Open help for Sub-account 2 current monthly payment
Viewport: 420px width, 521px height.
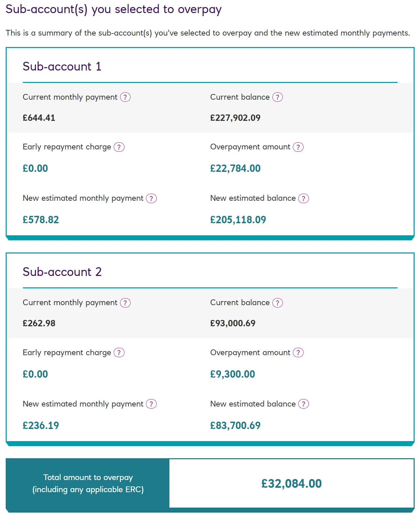tap(125, 303)
